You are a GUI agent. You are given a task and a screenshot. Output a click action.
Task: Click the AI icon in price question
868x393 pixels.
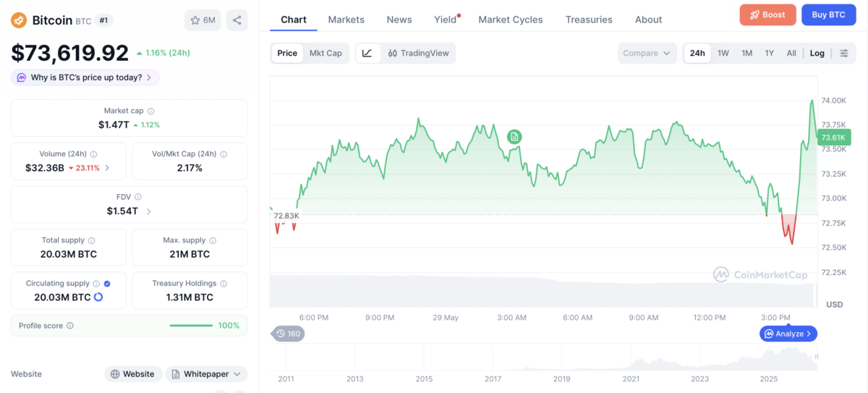click(22, 77)
